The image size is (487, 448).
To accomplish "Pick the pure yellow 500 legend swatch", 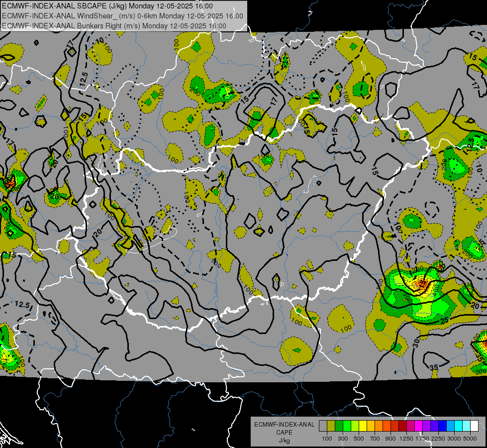I will tap(363, 426).
